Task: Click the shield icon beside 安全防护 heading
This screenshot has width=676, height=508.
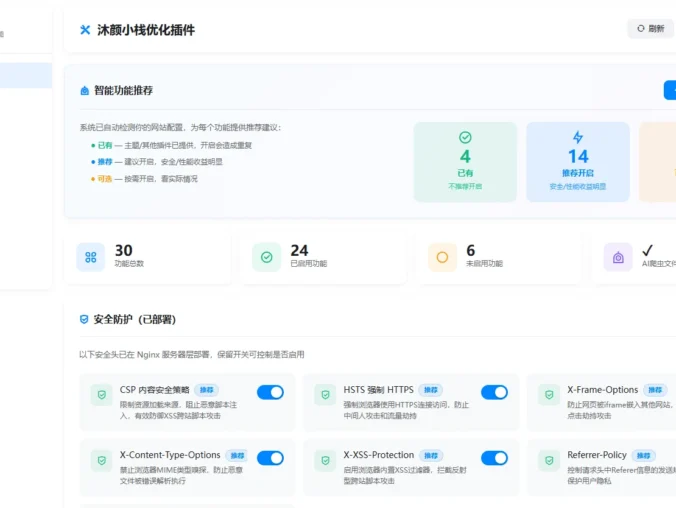Action: (84, 320)
